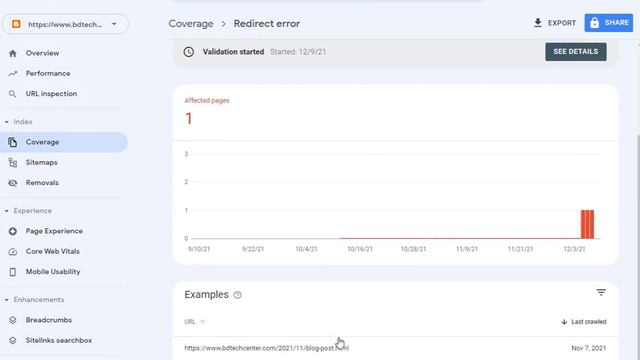Click the red bar on the chart
Image resolution: width=640 pixels, height=360 pixels.
point(587,224)
